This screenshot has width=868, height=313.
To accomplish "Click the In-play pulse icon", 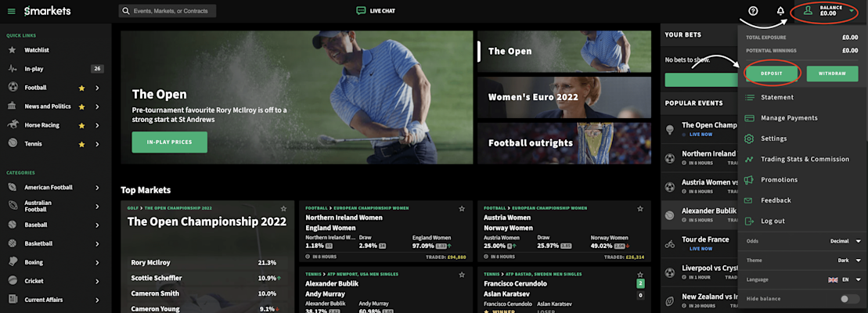I will coord(13,69).
